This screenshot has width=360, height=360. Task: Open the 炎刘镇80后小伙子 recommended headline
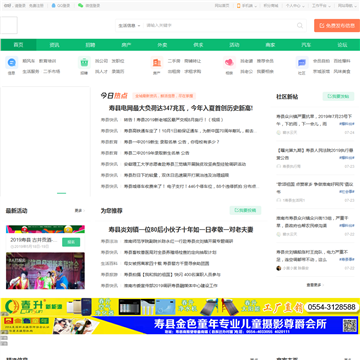[x=181, y=230]
